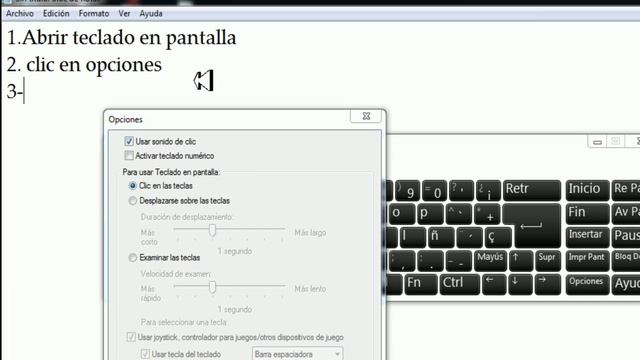640x360 pixels.
Task: Click the 'Velocidad de examen' slider handle
Action: (212, 287)
